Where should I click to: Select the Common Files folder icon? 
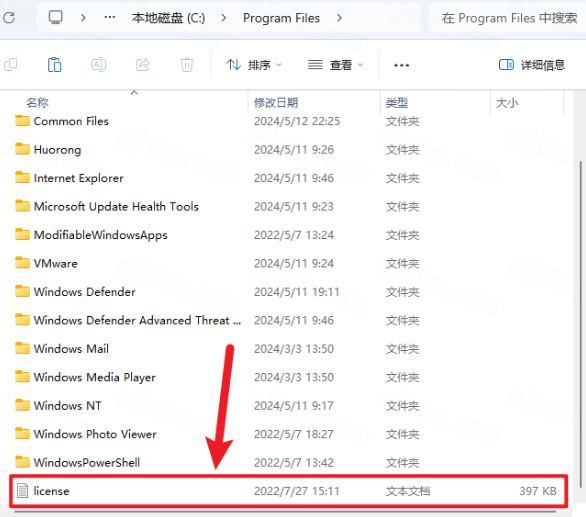(22, 121)
